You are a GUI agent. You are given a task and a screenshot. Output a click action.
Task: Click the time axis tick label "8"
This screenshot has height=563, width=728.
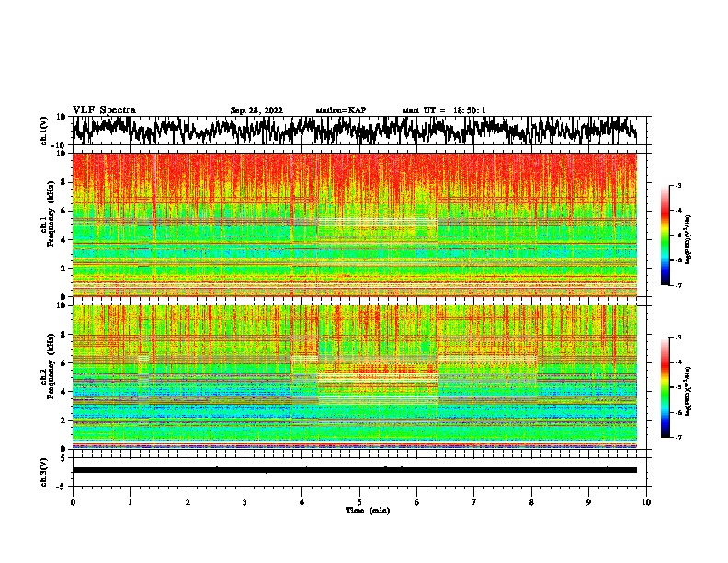pos(531,502)
